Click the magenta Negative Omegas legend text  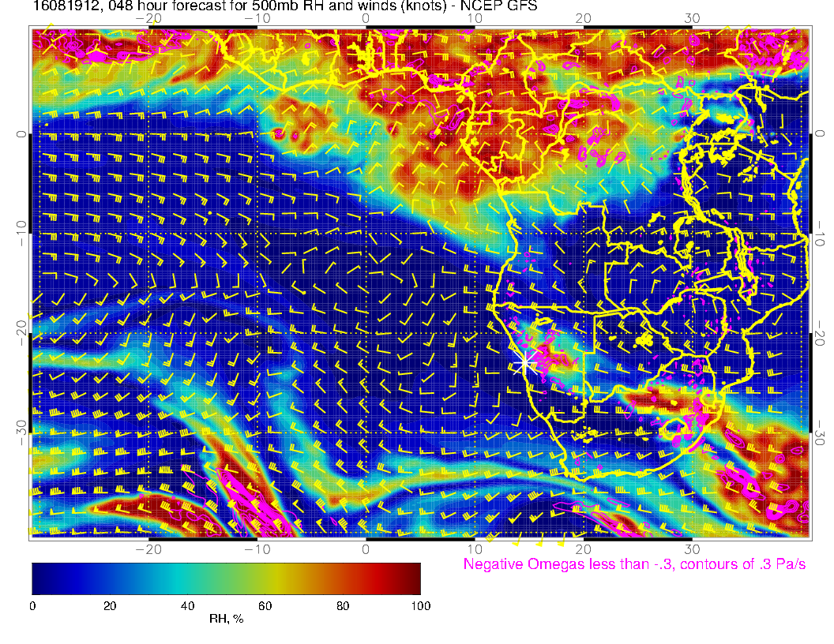coord(634,564)
